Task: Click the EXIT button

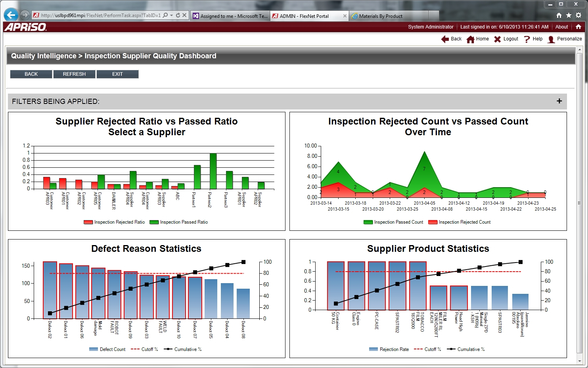Action: point(117,74)
